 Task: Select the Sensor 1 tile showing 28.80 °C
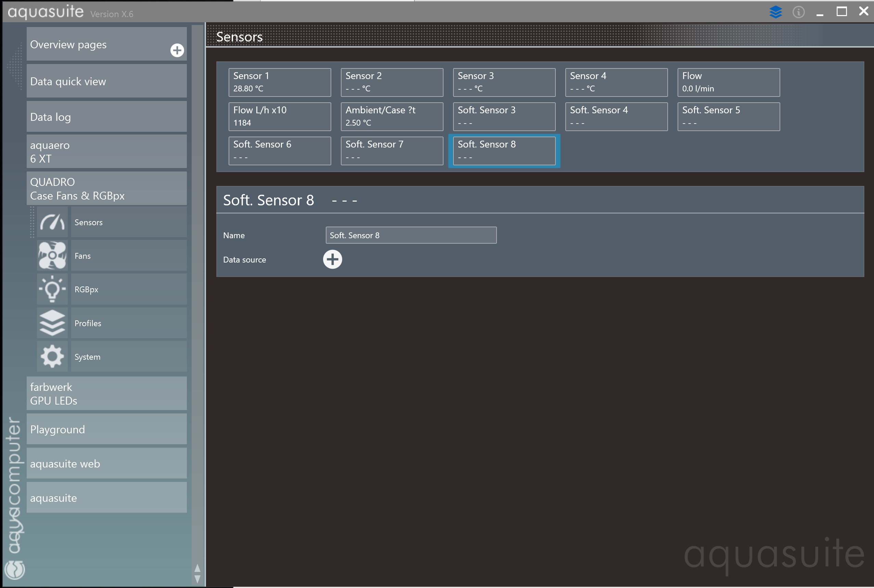pos(279,82)
